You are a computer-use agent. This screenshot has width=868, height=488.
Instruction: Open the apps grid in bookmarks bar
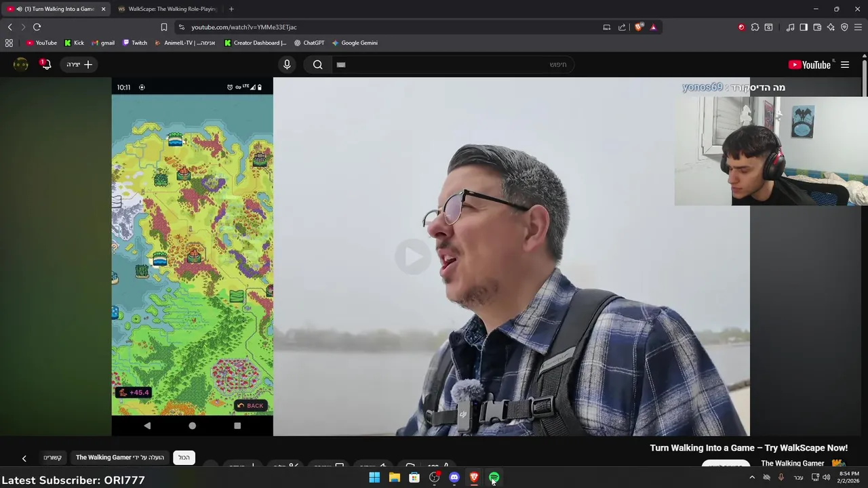pos(9,43)
